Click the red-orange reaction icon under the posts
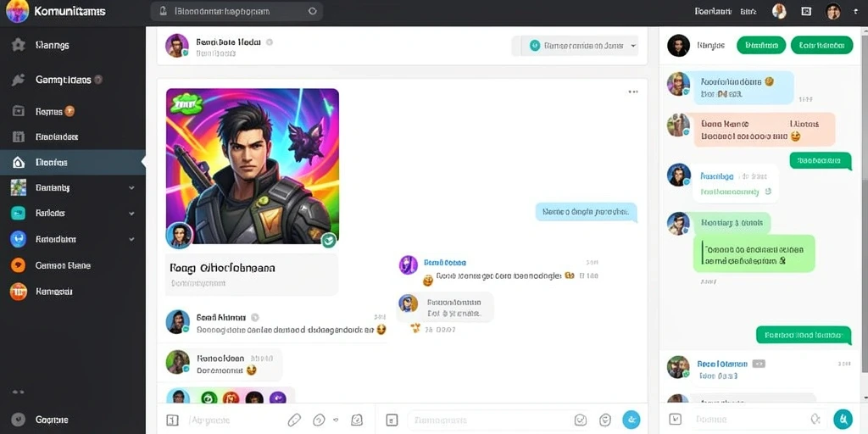The width and height of the screenshot is (868, 434). [x=231, y=398]
